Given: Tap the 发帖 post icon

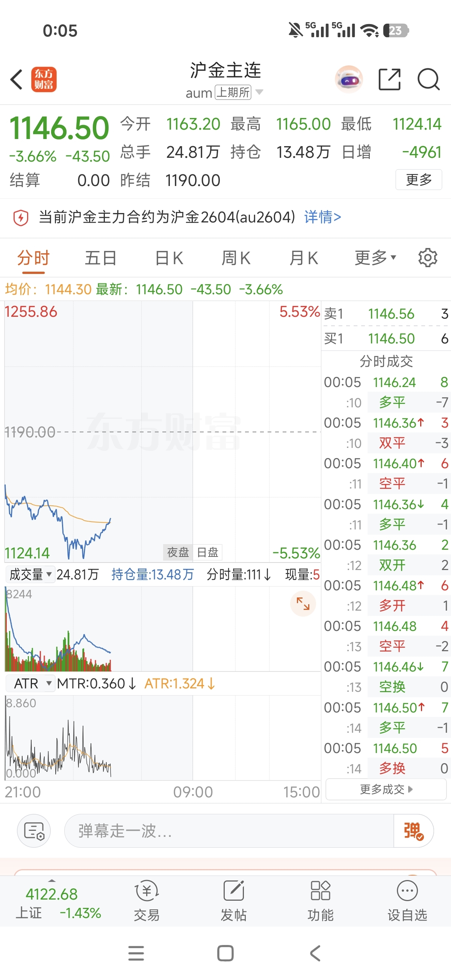Looking at the screenshot, I should [x=233, y=900].
